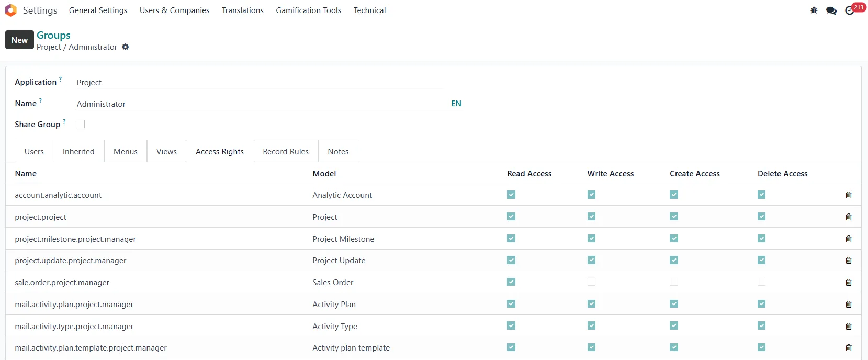Go back to the Groups breadcrumb
The height and width of the screenshot is (360, 868).
tap(53, 35)
